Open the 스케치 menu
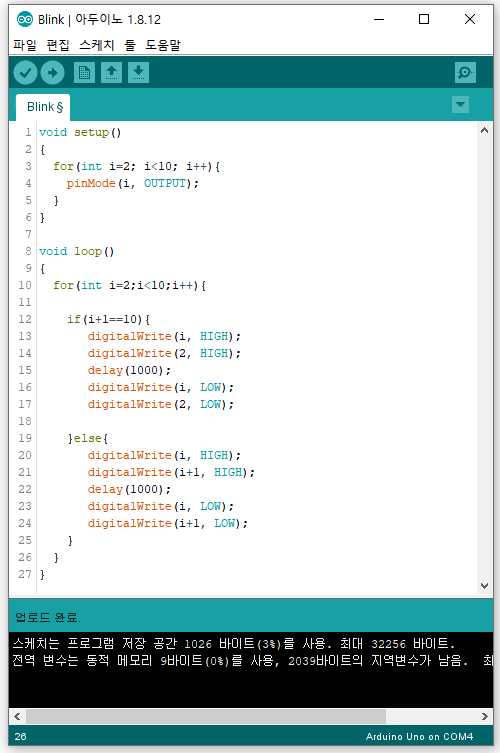The width and height of the screenshot is (500, 753). 97,45
